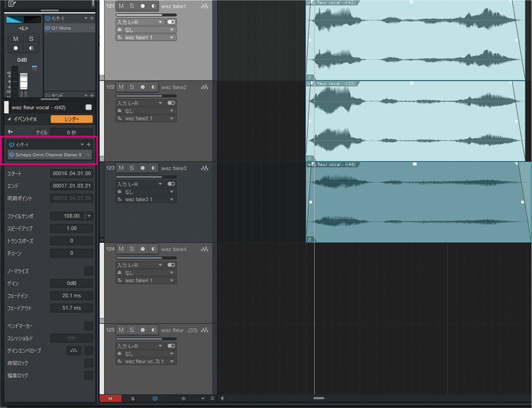Toggle power of Scheps Omni Channel Stereo 9

(x=12, y=155)
